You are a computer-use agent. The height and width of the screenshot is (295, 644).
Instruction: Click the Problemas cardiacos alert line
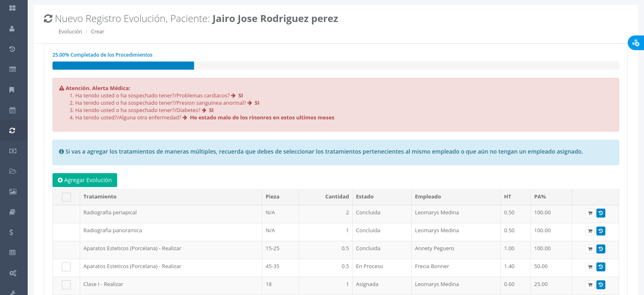click(159, 95)
